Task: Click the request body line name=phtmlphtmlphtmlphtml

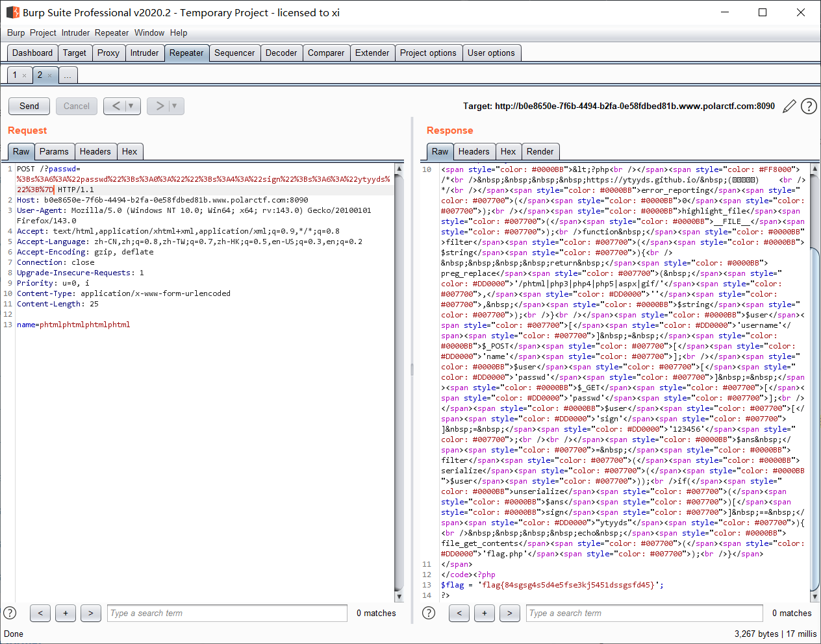Action: coord(73,325)
